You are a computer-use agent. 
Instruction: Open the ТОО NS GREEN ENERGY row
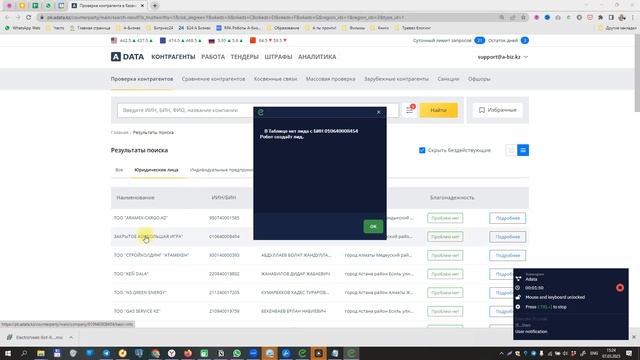pyautogui.click(x=320, y=293)
